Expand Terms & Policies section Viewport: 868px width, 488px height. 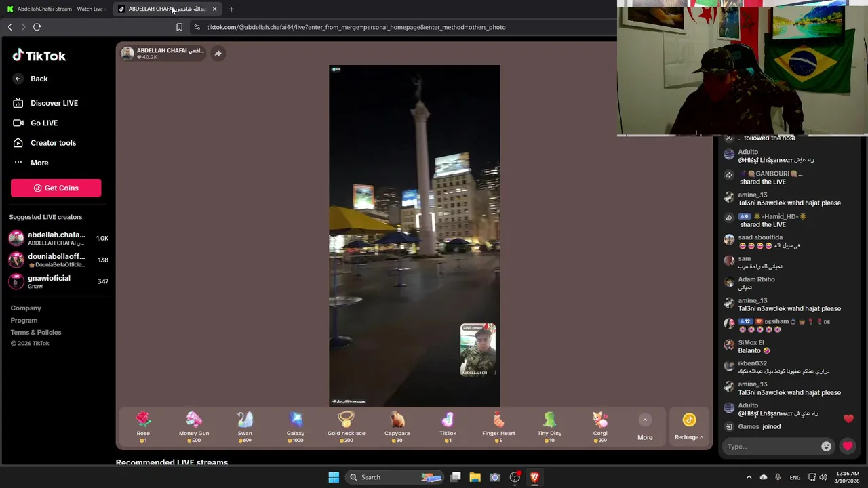[x=36, y=333]
